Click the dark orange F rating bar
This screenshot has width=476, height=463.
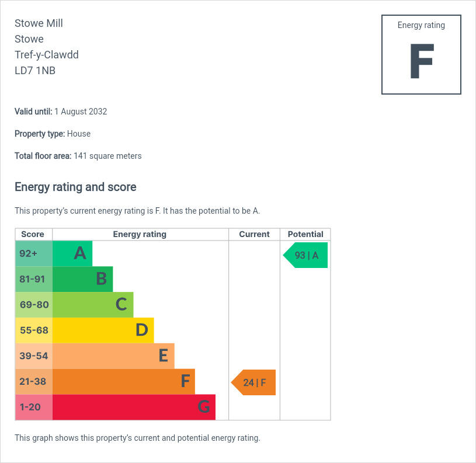123,382
